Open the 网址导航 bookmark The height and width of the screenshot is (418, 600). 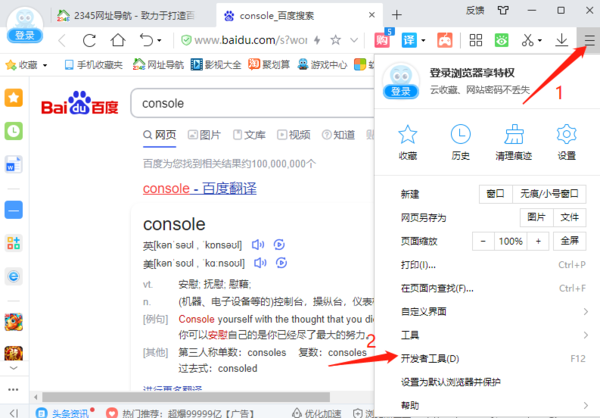coord(158,65)
